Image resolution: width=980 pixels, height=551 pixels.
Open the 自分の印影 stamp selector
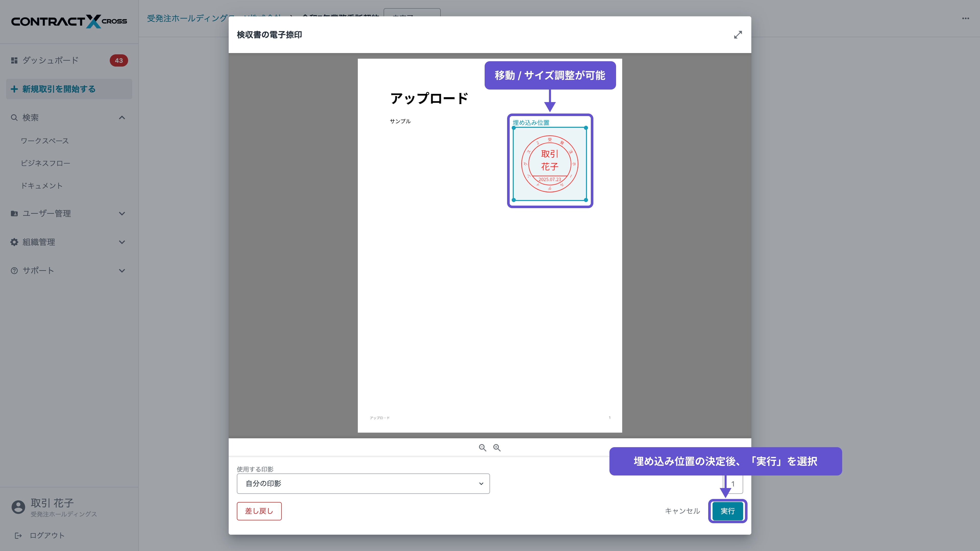363,483
